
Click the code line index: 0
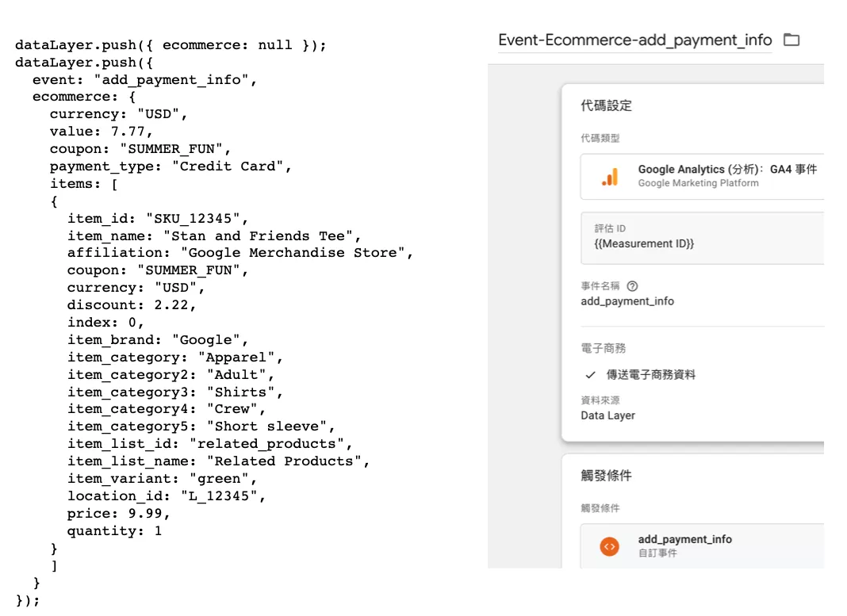point(105,323)
